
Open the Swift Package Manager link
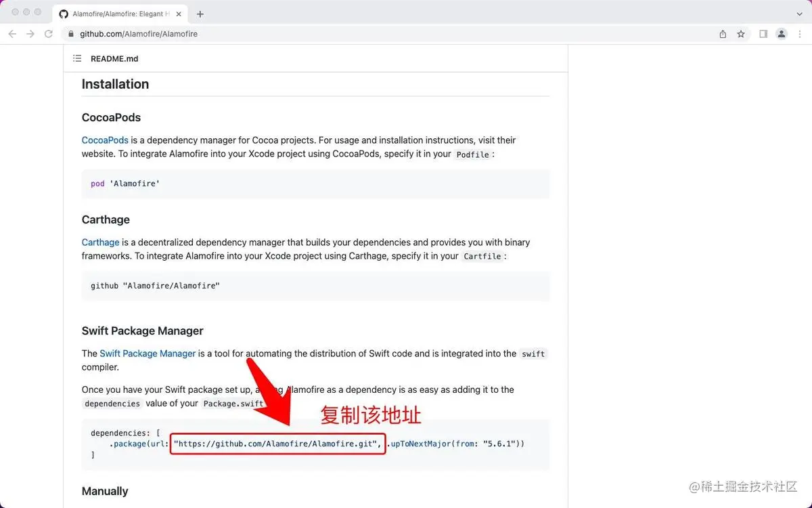[x=148, y=354]
